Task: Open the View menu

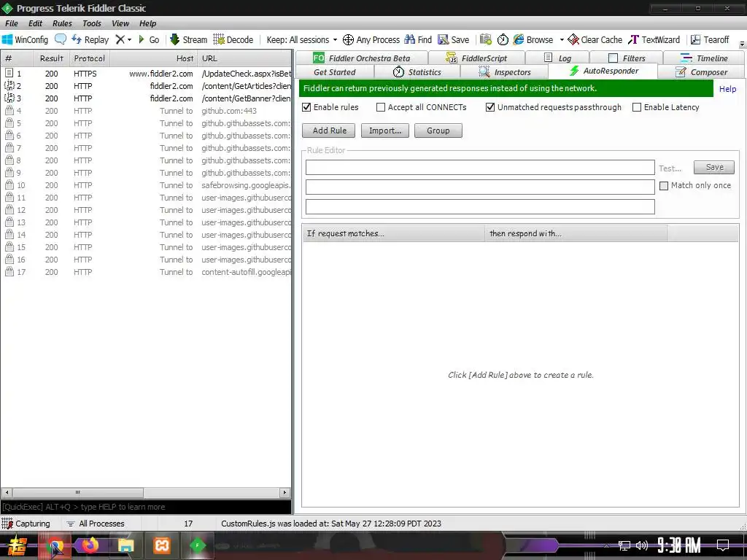Action: coord(120,23)
